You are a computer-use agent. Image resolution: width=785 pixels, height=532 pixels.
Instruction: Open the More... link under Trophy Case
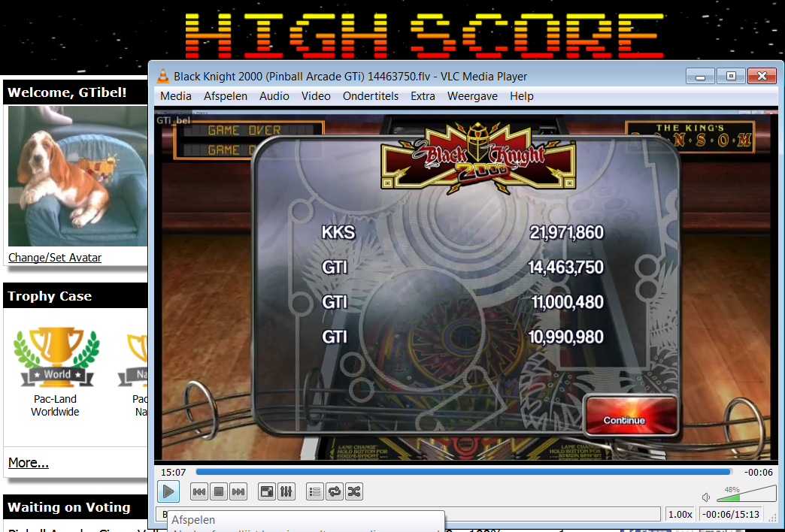pyautogui.click(x=28, y=462)
